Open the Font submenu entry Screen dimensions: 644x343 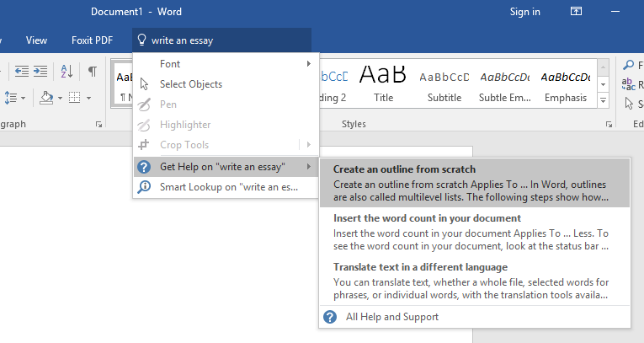click(226, 64)
